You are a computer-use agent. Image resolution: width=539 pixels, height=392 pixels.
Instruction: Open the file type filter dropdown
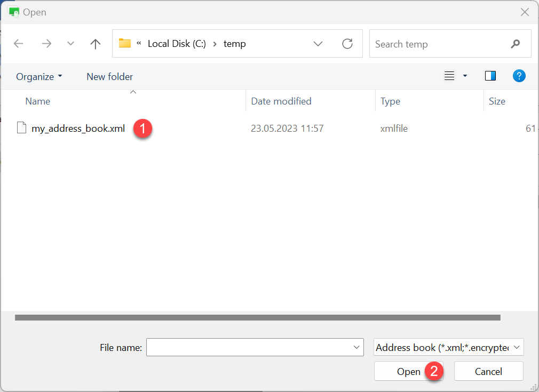pyautogui.click(x=449, y=347)
